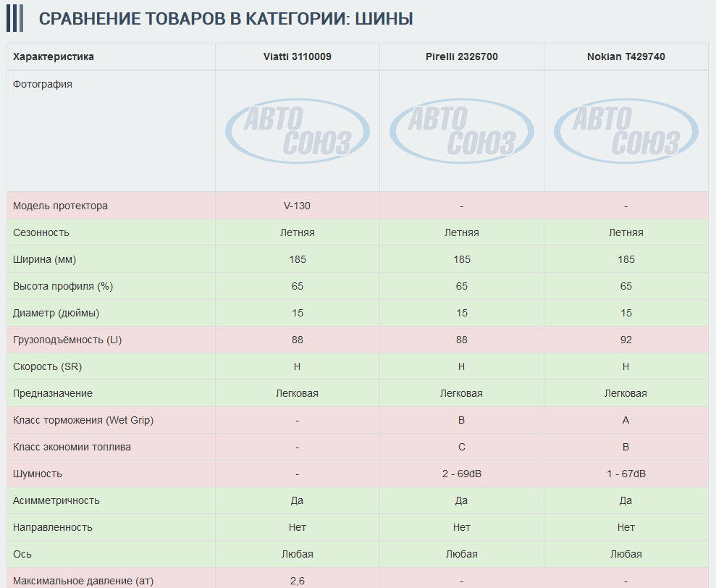
Task: Click the 'Асимметричность' row label
Action: coord(56,500)
